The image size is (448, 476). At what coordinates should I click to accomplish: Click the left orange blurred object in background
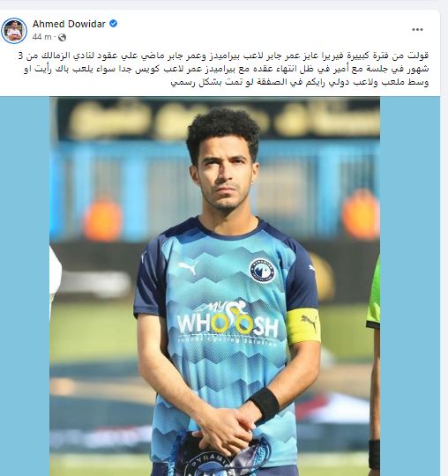tap(102, 219)
